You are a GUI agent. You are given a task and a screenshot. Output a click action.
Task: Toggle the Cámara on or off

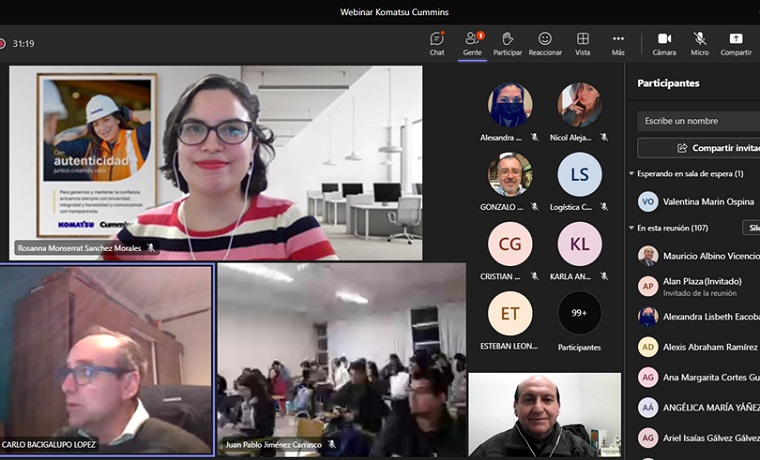[x=664, y=44]
